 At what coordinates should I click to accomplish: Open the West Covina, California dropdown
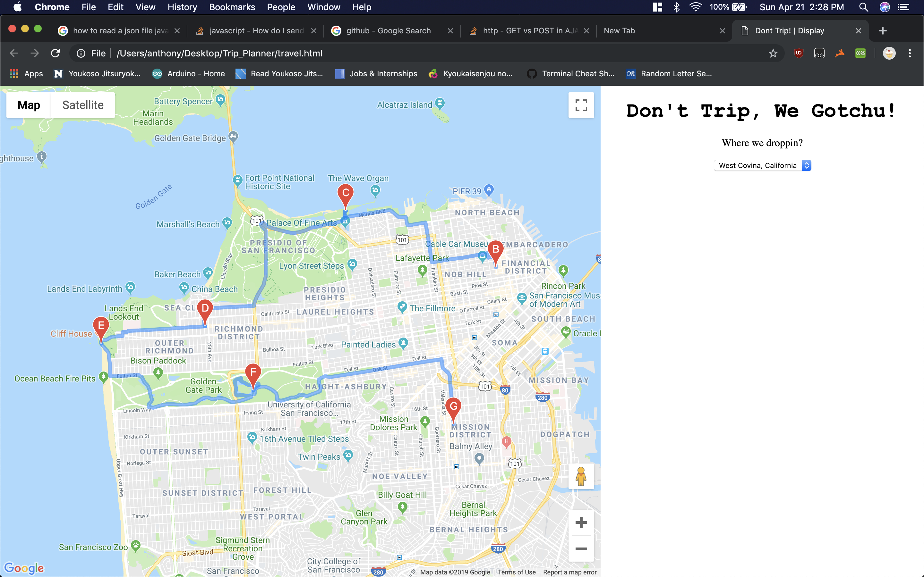click(x=762, y=166)
